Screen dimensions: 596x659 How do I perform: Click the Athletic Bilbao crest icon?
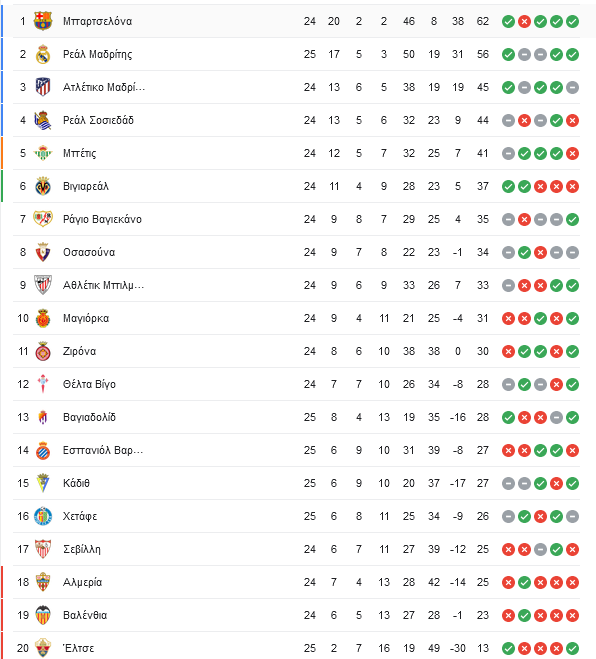point(43,285)
